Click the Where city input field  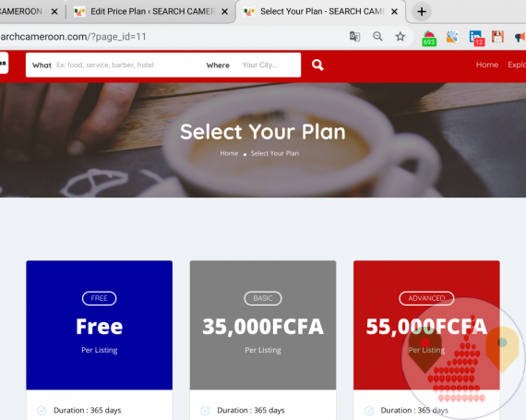pos(269,66)
